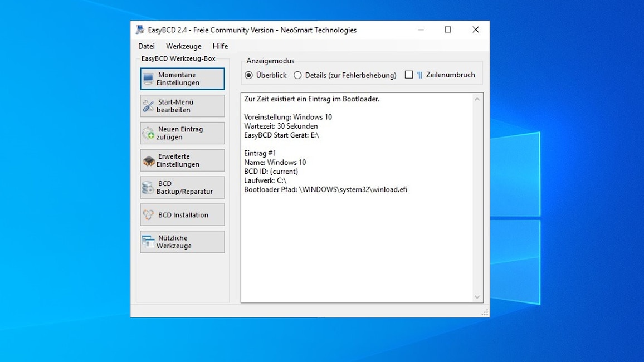Maximize the EasyBCD window
644x362 pixels.
click(448, 30)
